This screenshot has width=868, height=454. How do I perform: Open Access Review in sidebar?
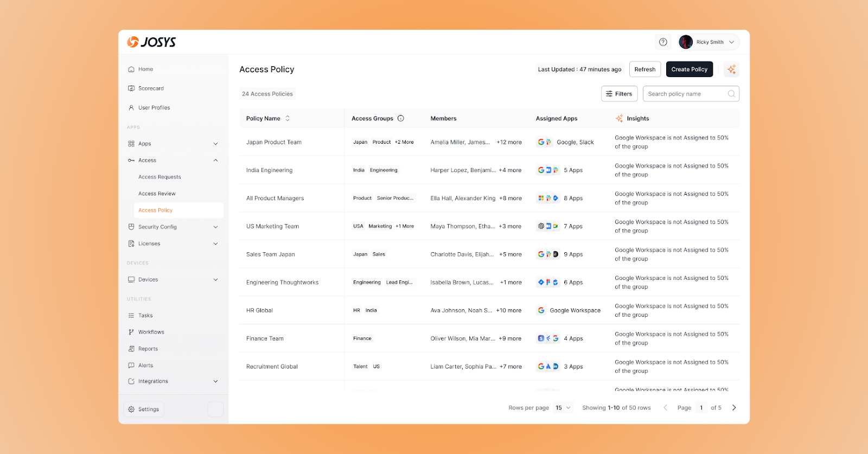pyautogui.click(x=157, y=194)
